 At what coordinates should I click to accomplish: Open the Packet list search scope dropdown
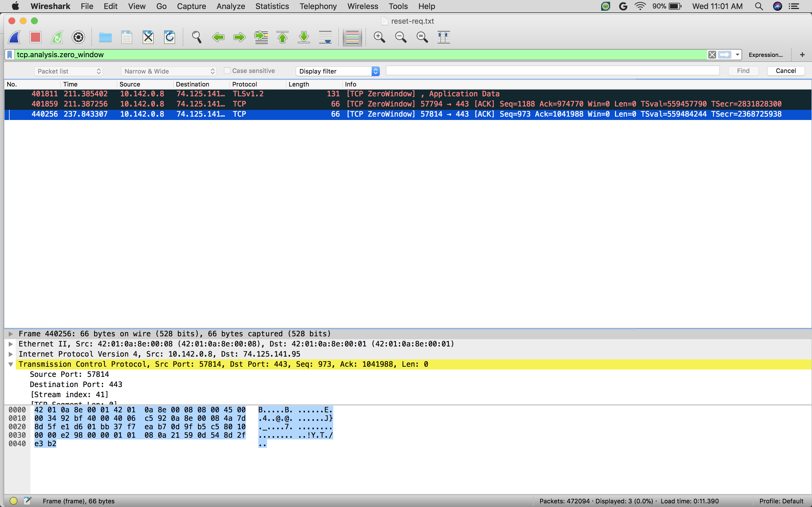(x=69, y=71)
